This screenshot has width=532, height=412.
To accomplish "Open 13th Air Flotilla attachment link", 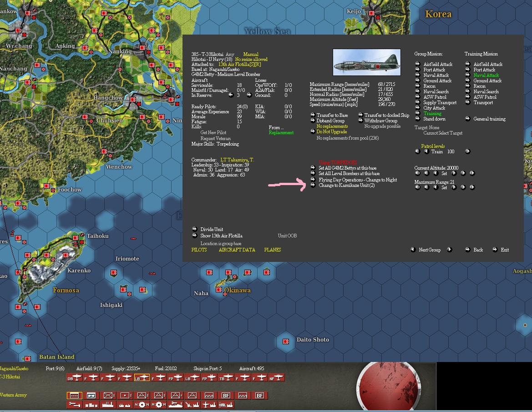I will pyautogui.click(x=239, y=65).
